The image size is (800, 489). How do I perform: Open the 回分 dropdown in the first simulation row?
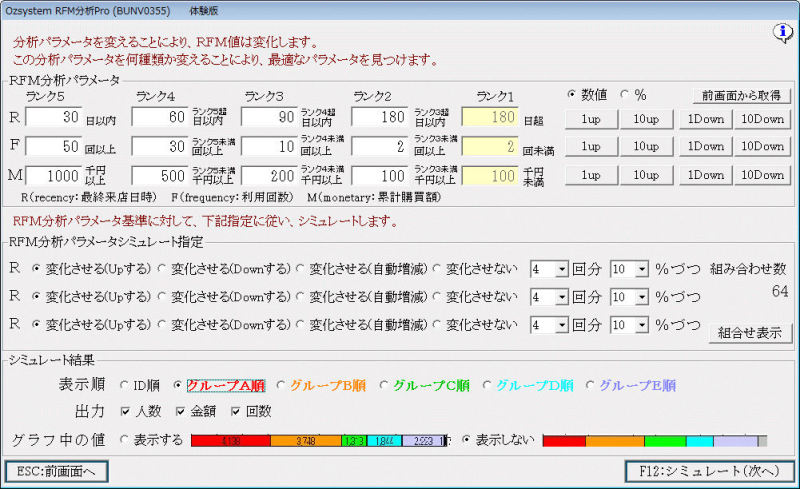561,269
